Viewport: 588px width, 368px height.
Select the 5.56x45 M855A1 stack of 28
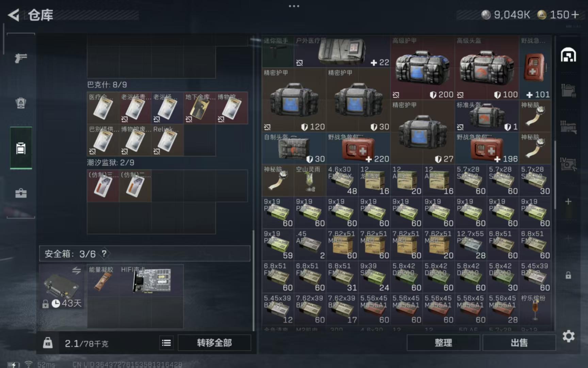[x=503, y=309]
